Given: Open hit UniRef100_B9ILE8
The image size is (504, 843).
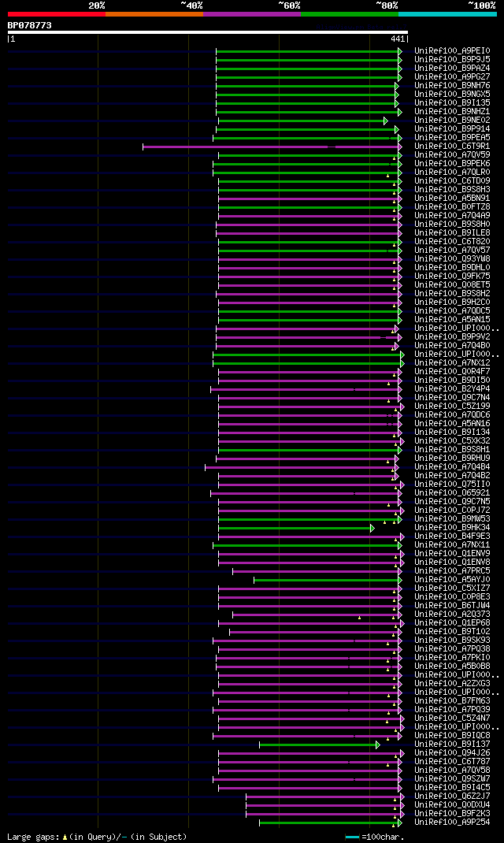Looking at the screenshot, I should 452,232.
